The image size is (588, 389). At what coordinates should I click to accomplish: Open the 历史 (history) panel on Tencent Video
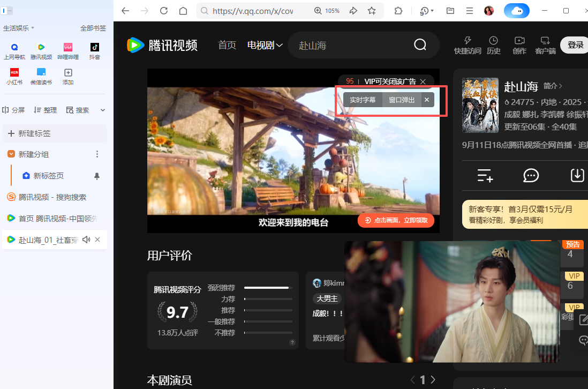tap(493, 45)
